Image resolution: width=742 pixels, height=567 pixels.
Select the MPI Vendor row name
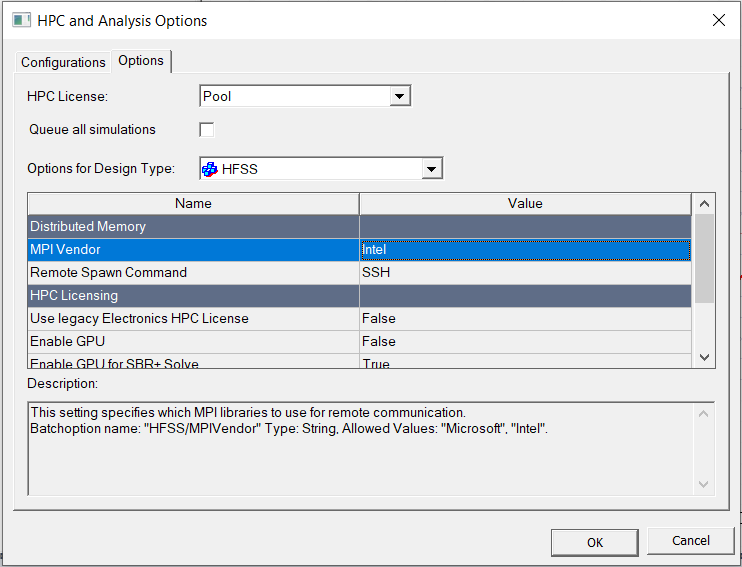coord(193,249)
